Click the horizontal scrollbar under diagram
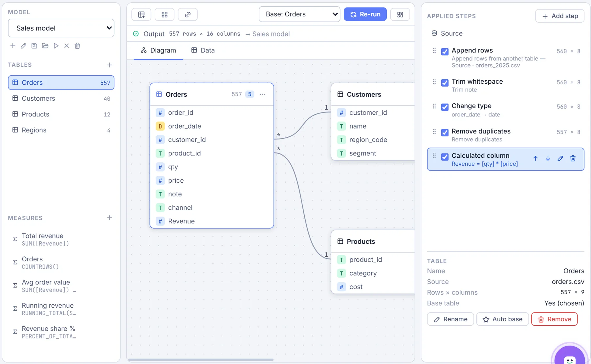 point(201,360)
